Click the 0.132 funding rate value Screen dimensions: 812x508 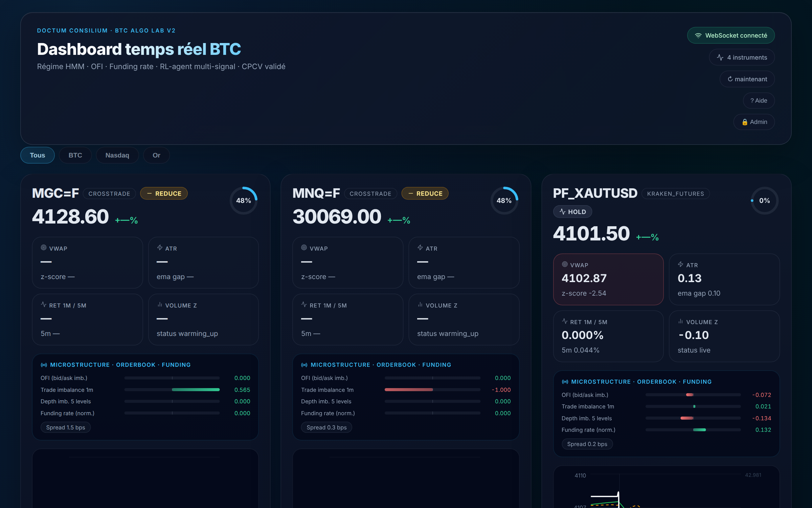coord(763,430)
